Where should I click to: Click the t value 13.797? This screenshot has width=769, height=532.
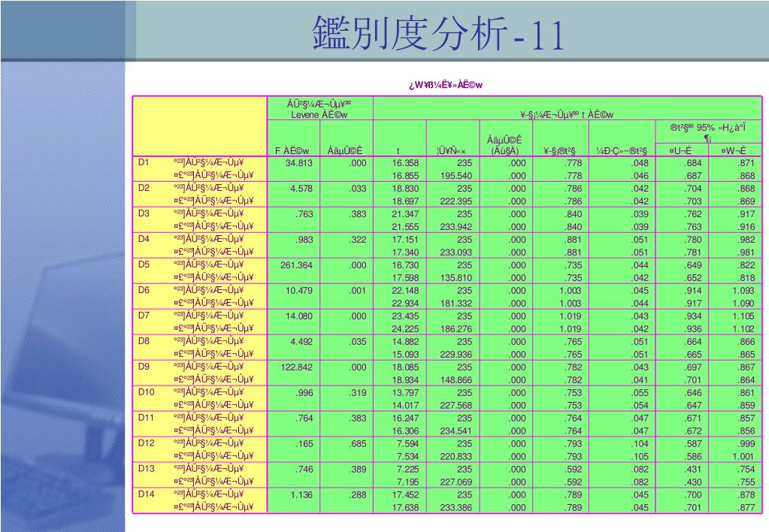(x=405, y=392)
